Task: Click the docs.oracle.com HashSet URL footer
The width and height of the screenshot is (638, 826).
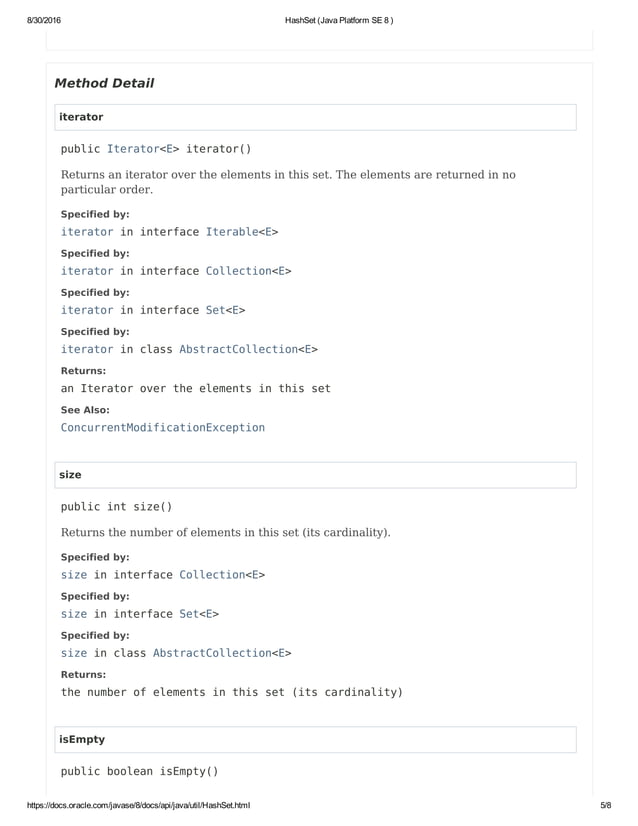Action: [x=139, y=805]
